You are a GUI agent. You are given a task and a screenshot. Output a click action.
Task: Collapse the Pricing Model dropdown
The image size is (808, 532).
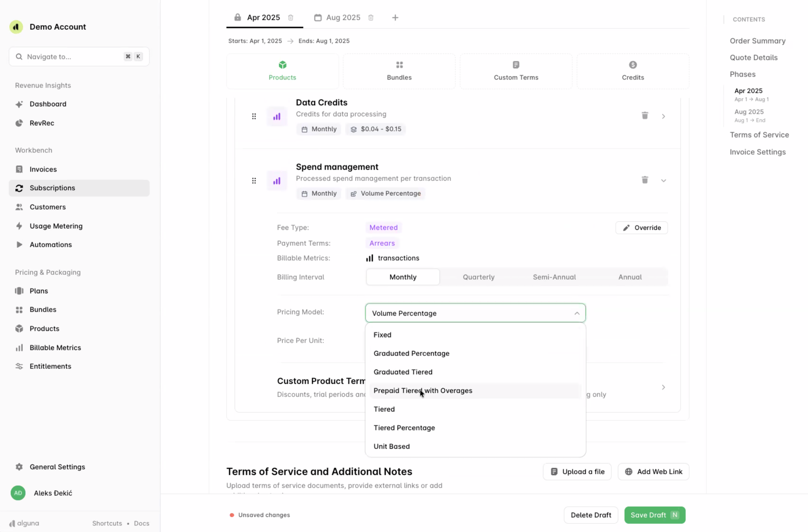click(x=577, y=313)
